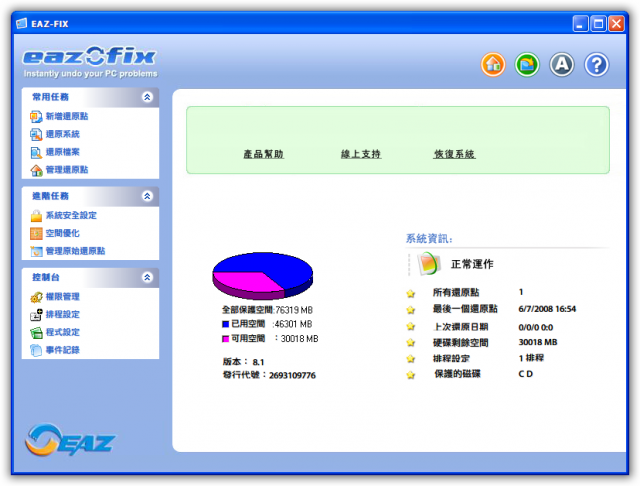Click the star beside 保護的磁碟
This screenshot has height=486, width=640.
411,375
